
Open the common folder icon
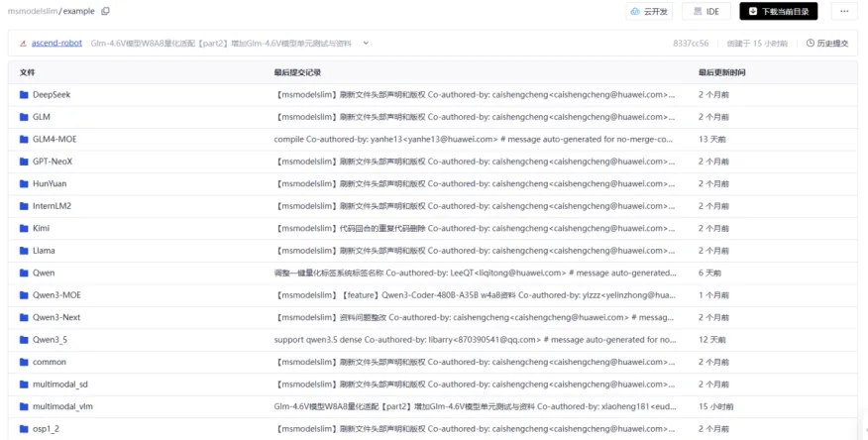pos(24,362)
